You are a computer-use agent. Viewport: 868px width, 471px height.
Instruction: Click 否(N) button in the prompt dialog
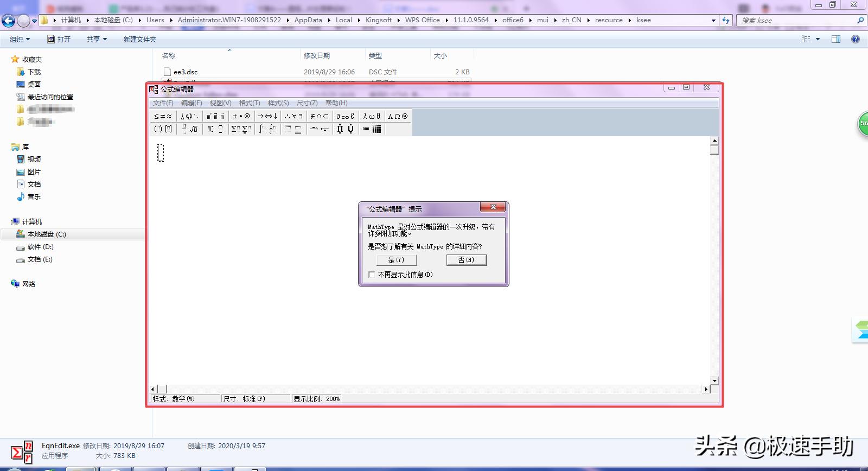467,260
